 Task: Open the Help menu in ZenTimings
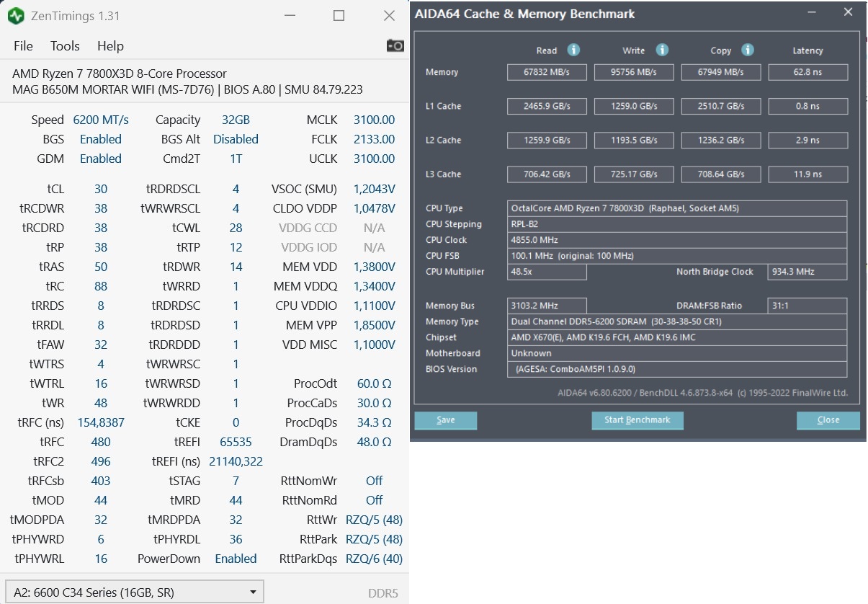coord(110,45)
